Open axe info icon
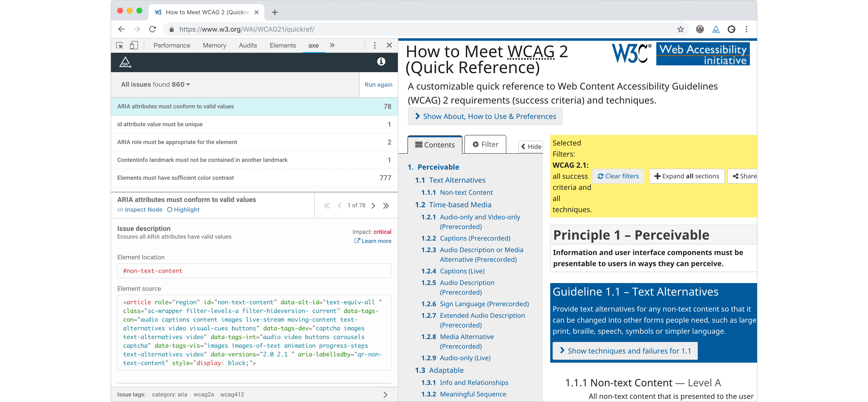This screenshot has width=868, height=402. [x=381, y=61]
